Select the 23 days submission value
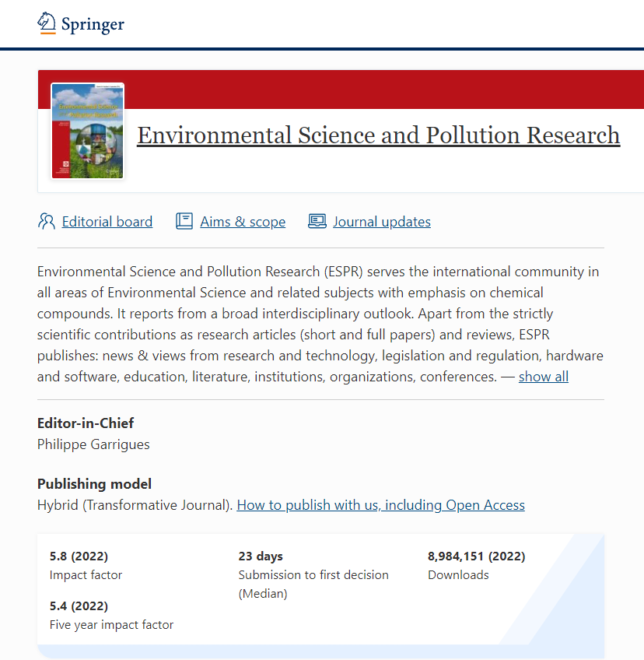 [261, 556]
